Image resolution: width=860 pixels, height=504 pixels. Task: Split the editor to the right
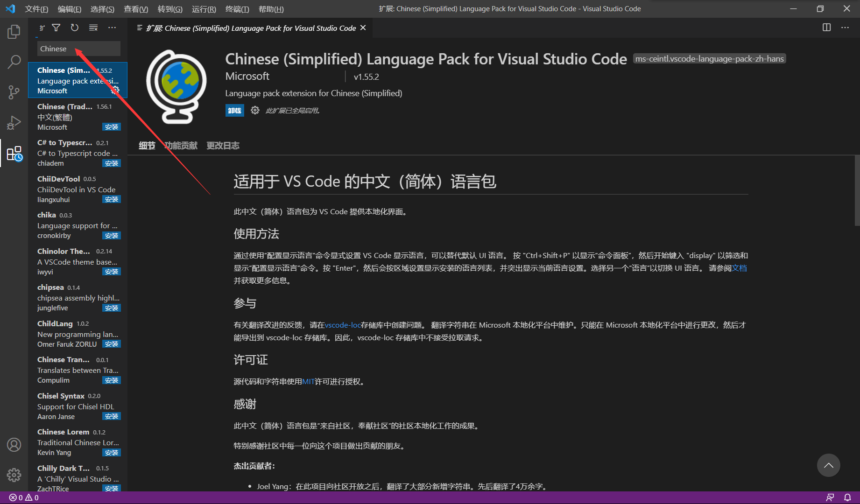pos(826,28)
